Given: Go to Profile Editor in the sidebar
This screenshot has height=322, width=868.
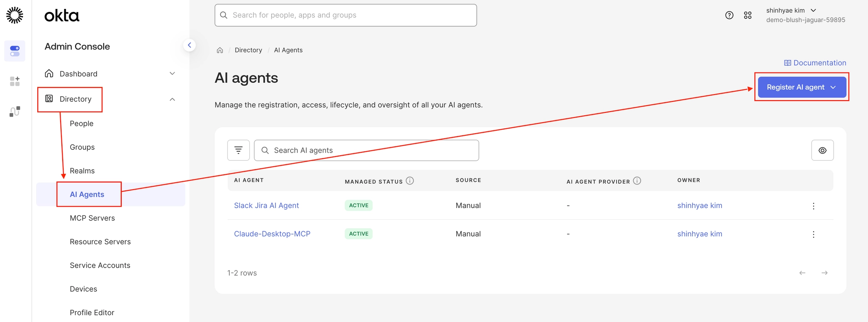Looking at the screenshot, I should (92, 313).
